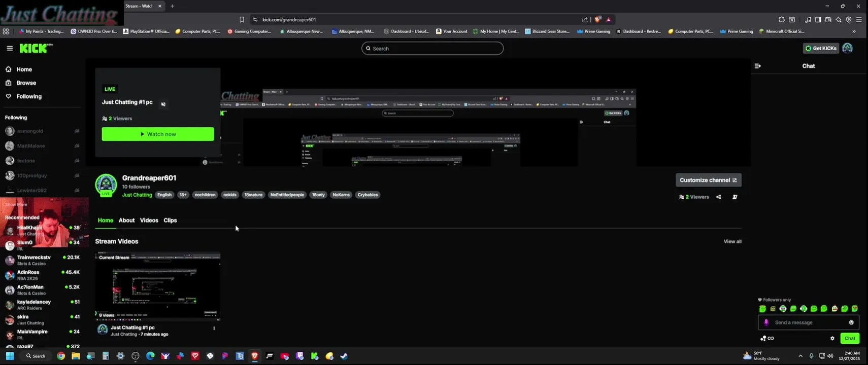Click the page share icon in address bar
The width and height of the screenshot is (868, 365).
point(585,19)
